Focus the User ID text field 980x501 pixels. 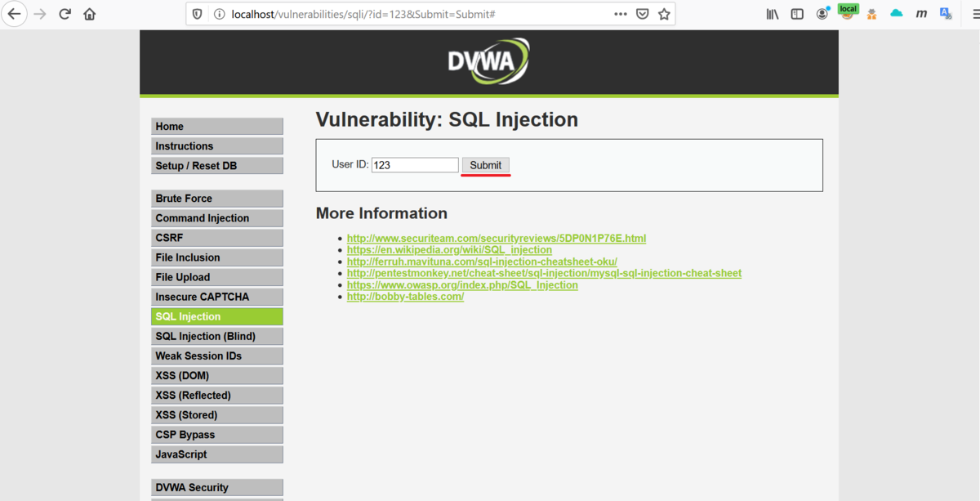tap(415, 165)
